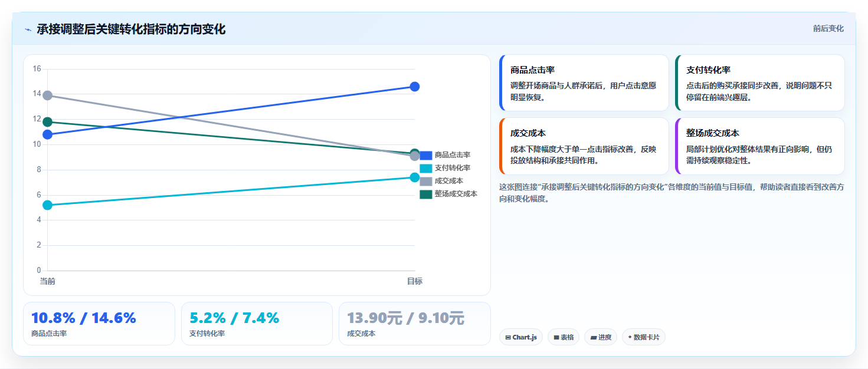
Task: Open the 整场成交成本 description card
Action: coord(760,146)
